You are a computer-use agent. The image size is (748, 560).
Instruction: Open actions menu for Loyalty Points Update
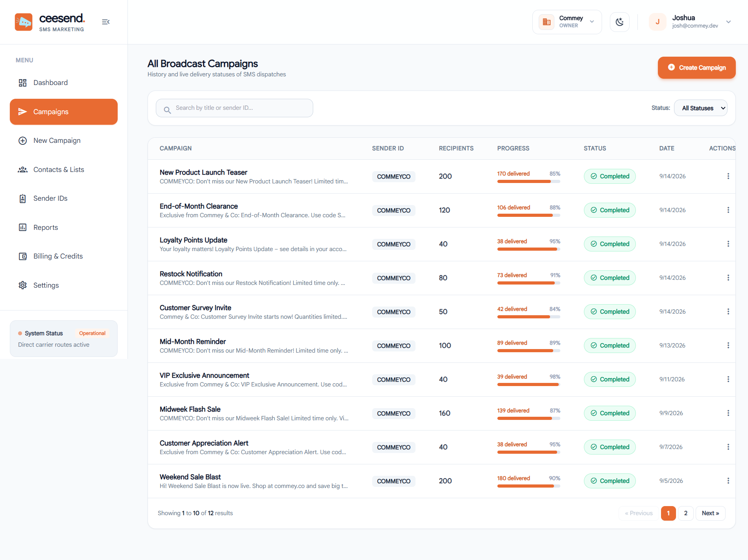point(728,244)
